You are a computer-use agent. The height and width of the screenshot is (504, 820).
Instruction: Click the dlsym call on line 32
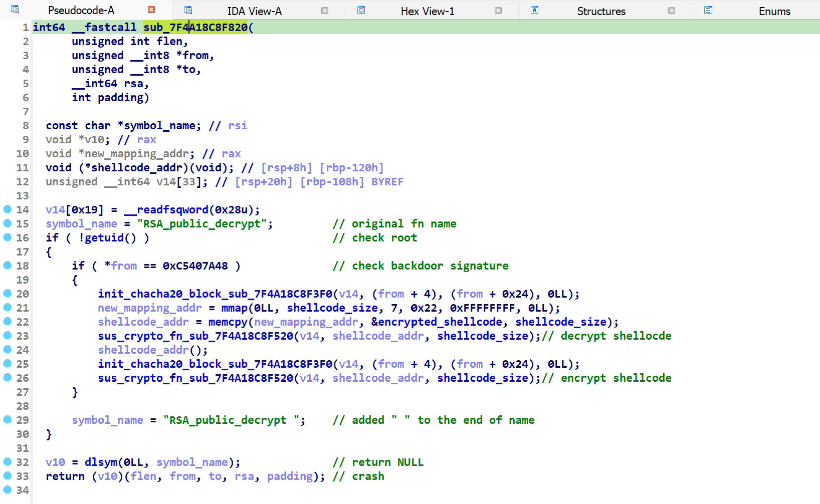[x=101, y=462]
